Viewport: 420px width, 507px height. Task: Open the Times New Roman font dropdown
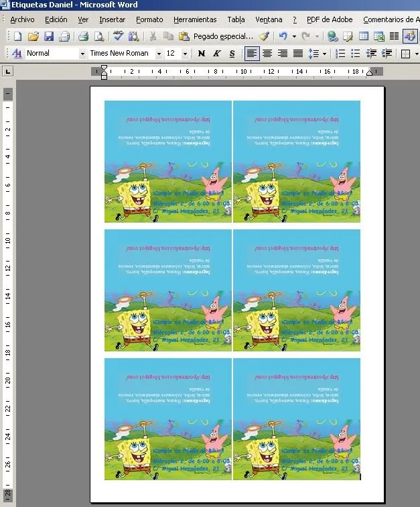pos(159,54)
